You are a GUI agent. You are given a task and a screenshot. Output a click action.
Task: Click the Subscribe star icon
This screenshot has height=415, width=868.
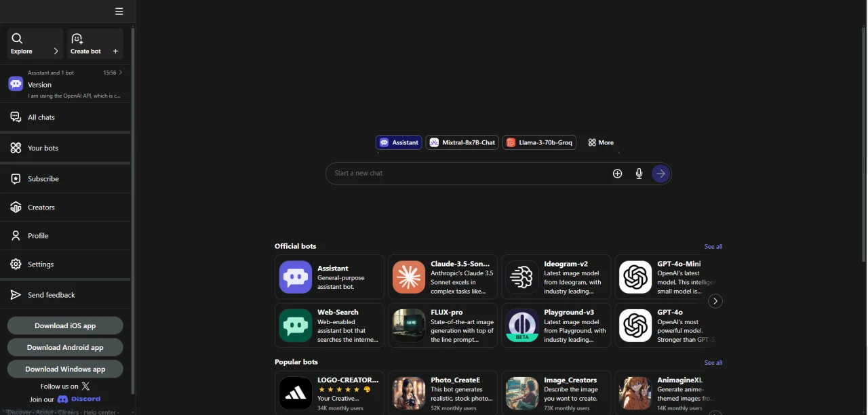[x=16, y=179]
